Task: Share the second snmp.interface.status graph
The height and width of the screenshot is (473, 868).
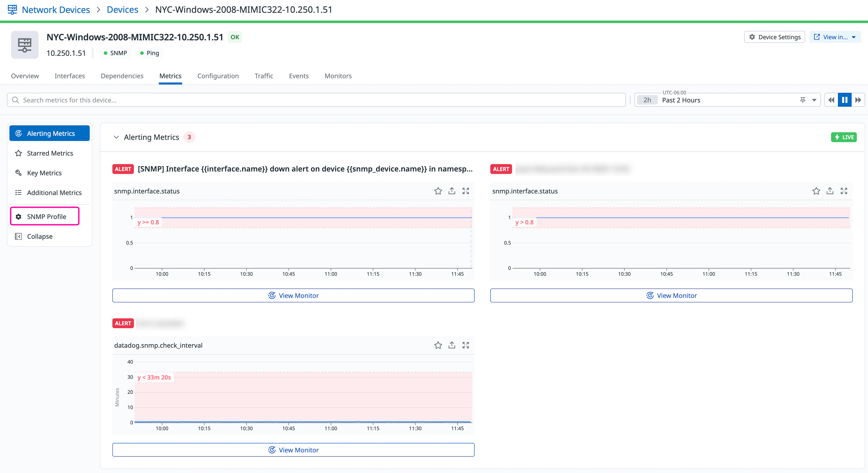Action: (x=830, y=191)
